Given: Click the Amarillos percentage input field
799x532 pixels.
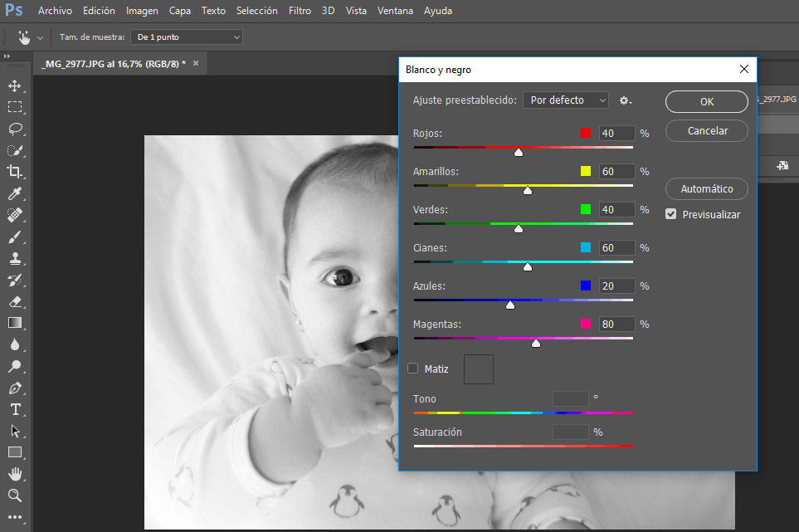Looking at the screenshot, I should (x=617, y=171).
